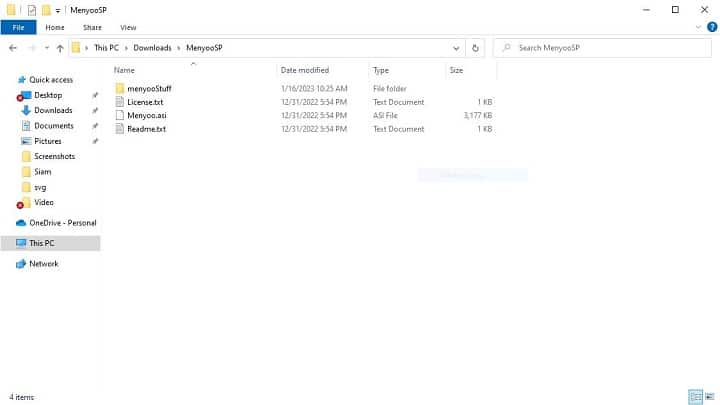Open the File menu tab

[x=18, y=28]
